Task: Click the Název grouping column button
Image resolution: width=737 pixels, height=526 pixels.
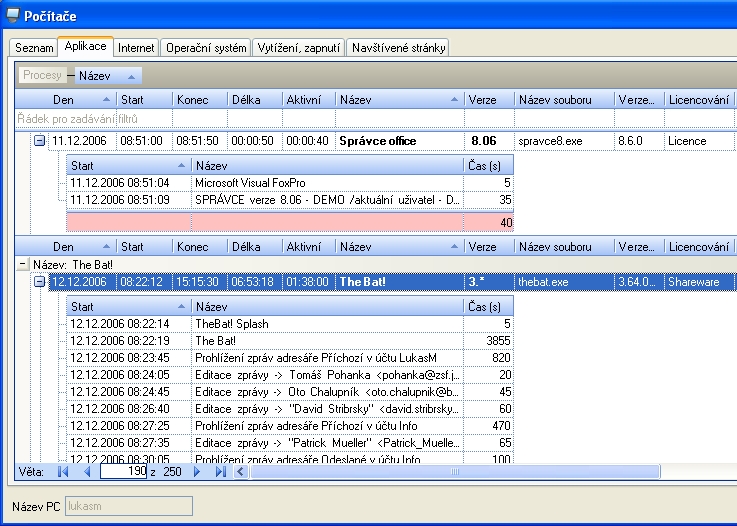Action: (108, 76)
